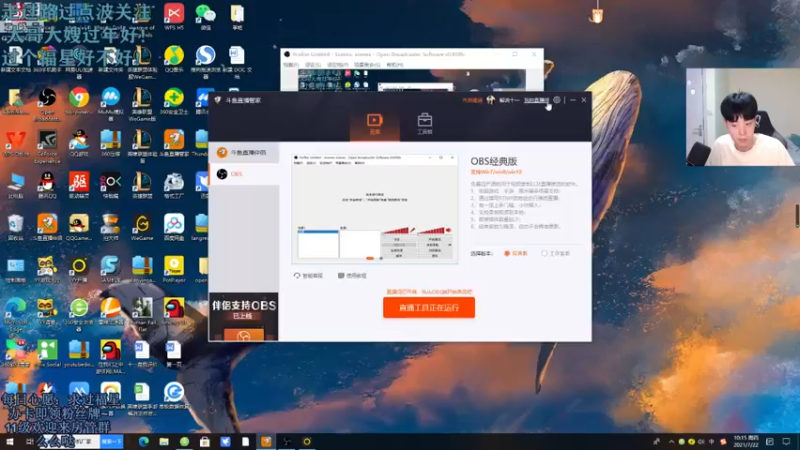Open the red Among Us desktop icon
800x450 pixels.
(x=174, y=312)
